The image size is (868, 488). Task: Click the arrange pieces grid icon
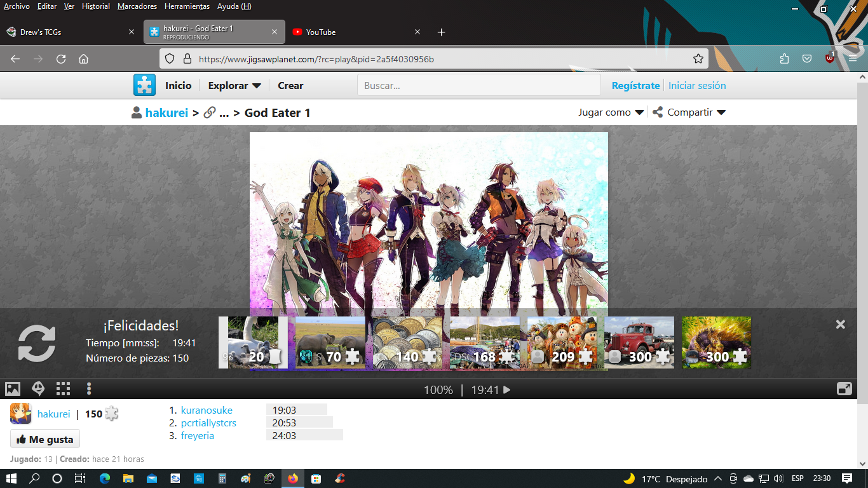tap(63, 389)
